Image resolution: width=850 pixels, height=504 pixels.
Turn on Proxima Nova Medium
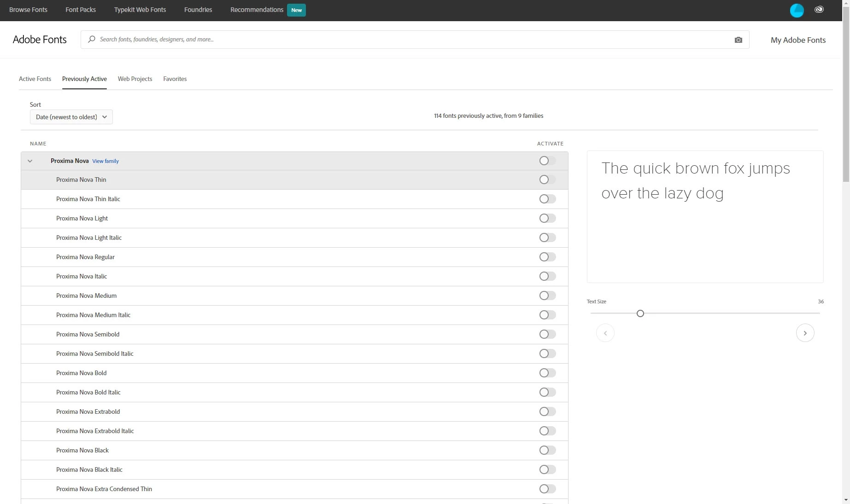(x=547, y=295)
